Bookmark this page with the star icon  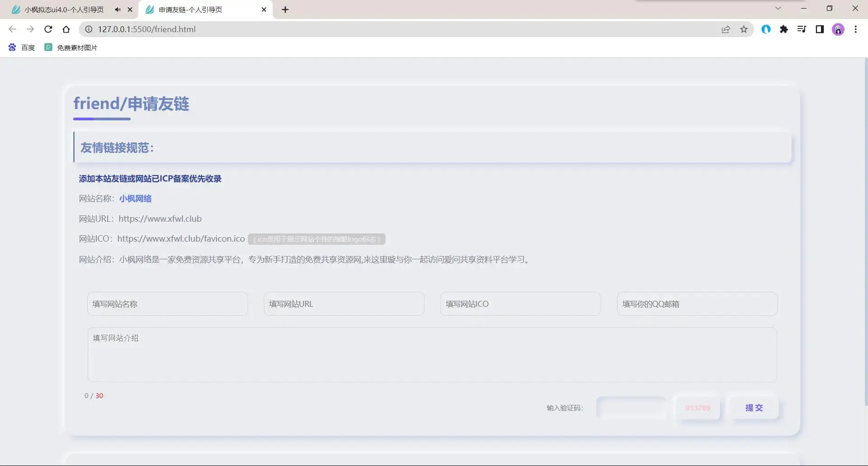coord(744,29)
